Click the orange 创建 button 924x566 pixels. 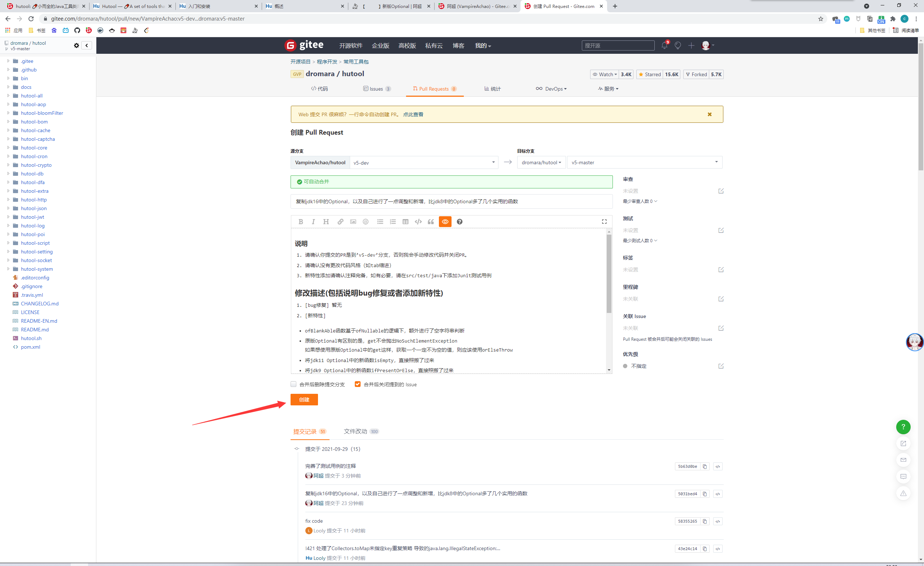click(x=304, y=400)
